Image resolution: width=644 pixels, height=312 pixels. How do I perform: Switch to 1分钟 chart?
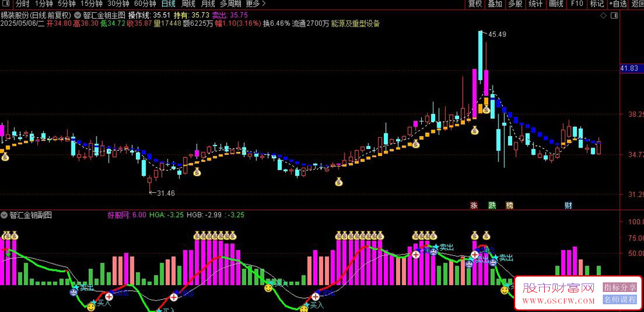(x=44, y=4)
